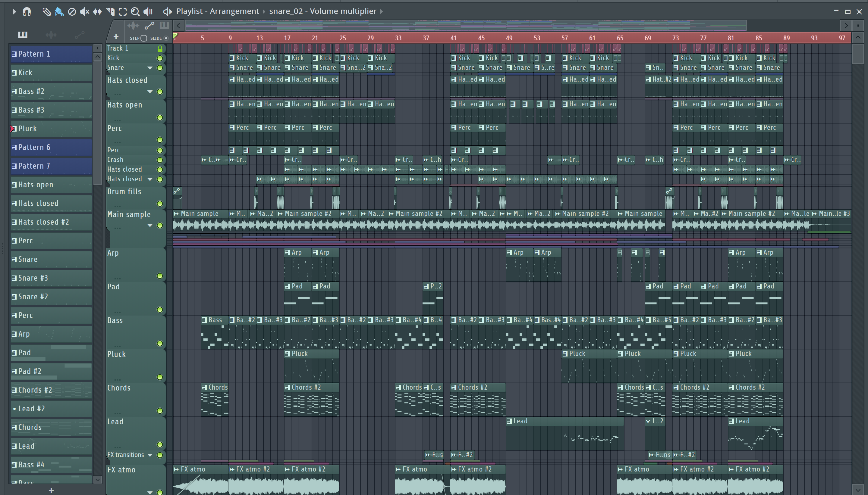The width and height of the screenshot is (868, 495).
Task: Add a new pattern with bottom plus
Action: (x=51, y=490)
